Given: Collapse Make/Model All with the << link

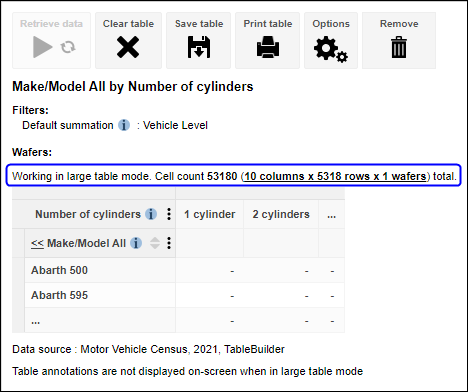Looking at the screenshot, I should 37,243.
